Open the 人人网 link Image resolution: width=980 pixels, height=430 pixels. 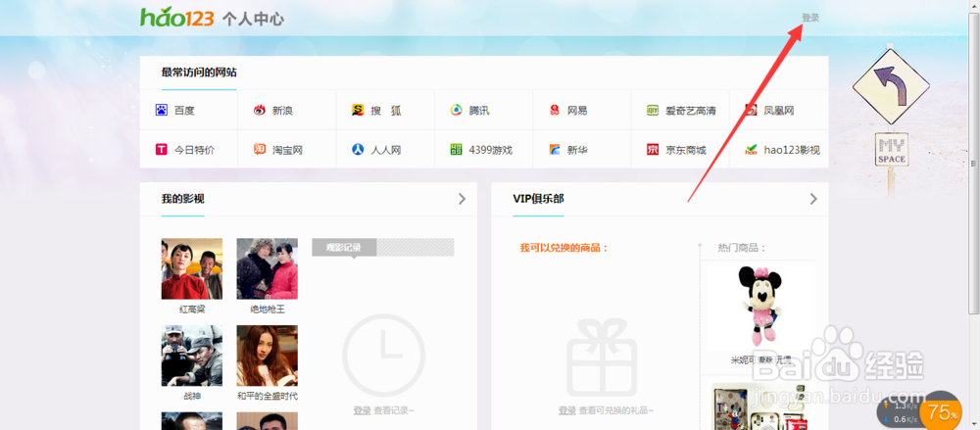385,150
